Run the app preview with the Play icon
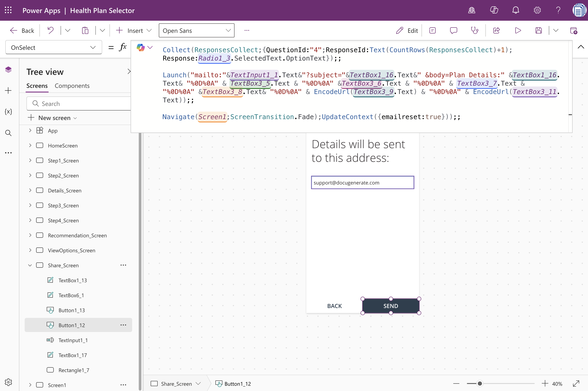 click(x=518, y=30)
